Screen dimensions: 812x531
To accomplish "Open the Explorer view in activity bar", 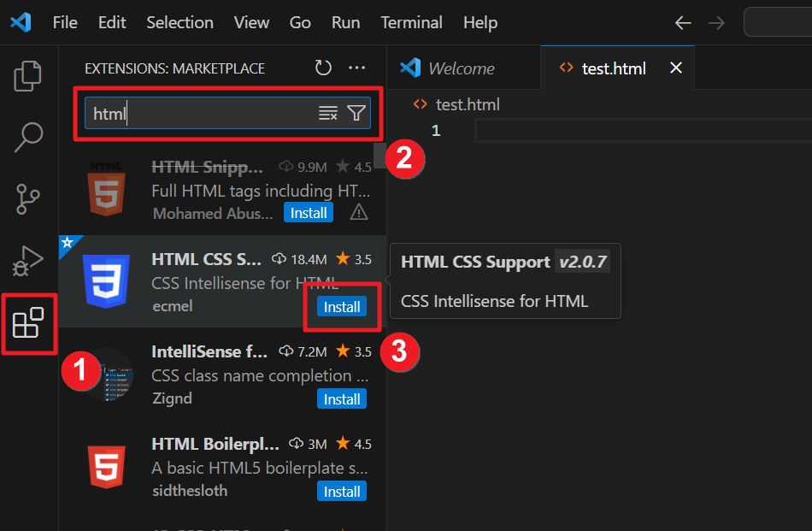I will pos(28,75).
